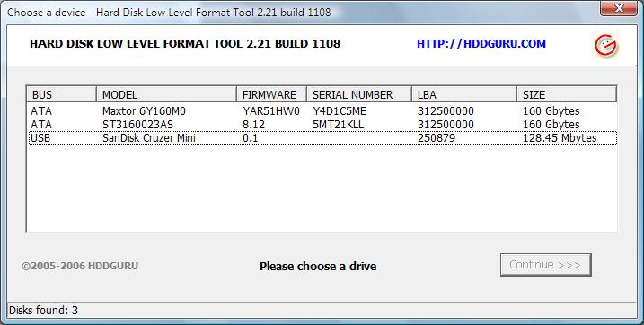
Task: Click the SERIAL NUMBER column header
Action: [359, 94]
